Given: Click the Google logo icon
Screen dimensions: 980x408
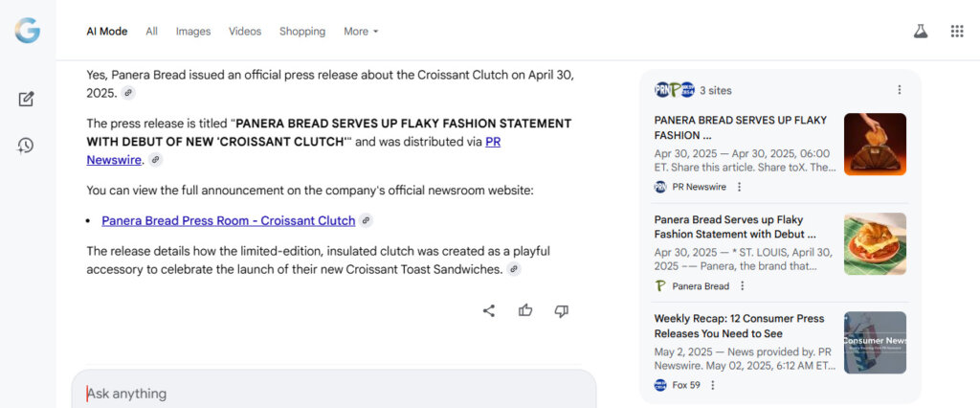Looking at the screenshot, I should (27, 31).
